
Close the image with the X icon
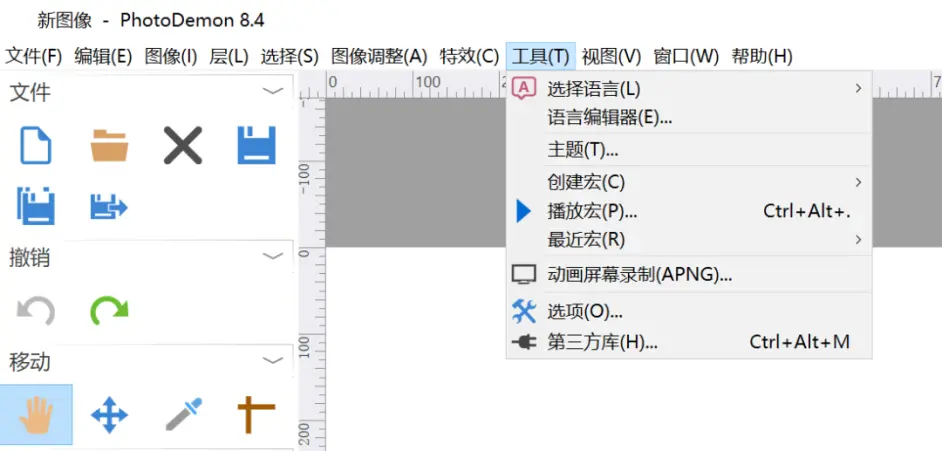click(x=183, y=145)
